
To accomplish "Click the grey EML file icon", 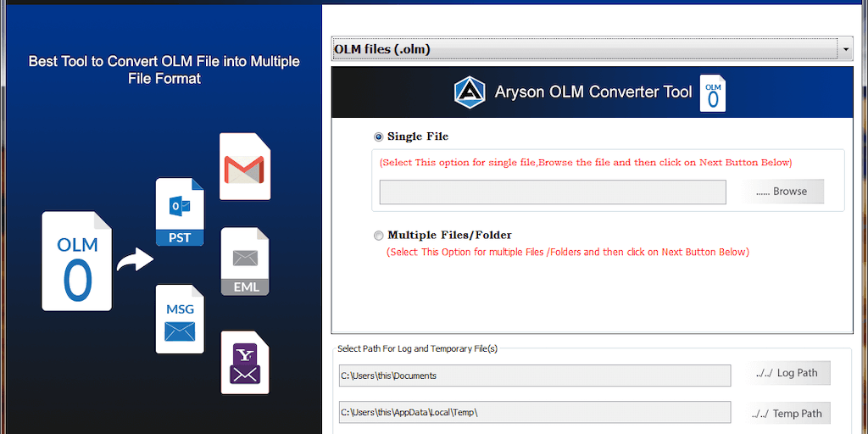I will pyautogui.click(x=245, y=261).
